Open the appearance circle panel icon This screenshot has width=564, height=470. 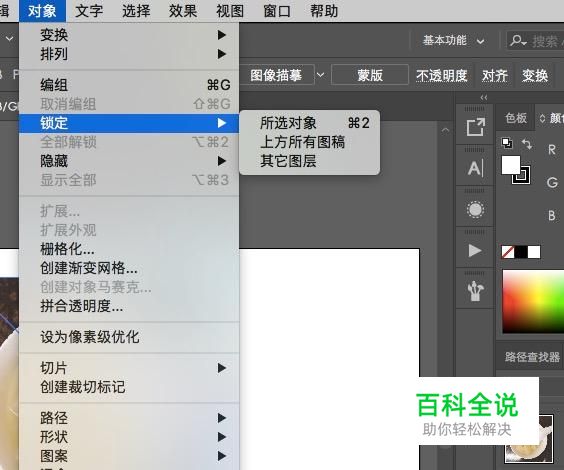point(475,209)
